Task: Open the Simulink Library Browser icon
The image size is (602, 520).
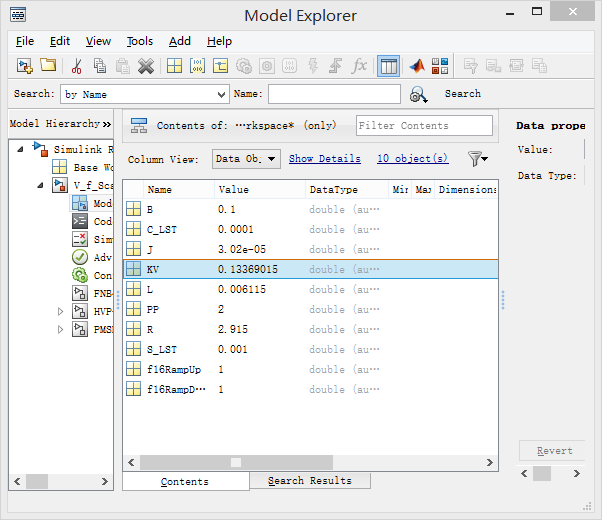Action: point(440,66)
